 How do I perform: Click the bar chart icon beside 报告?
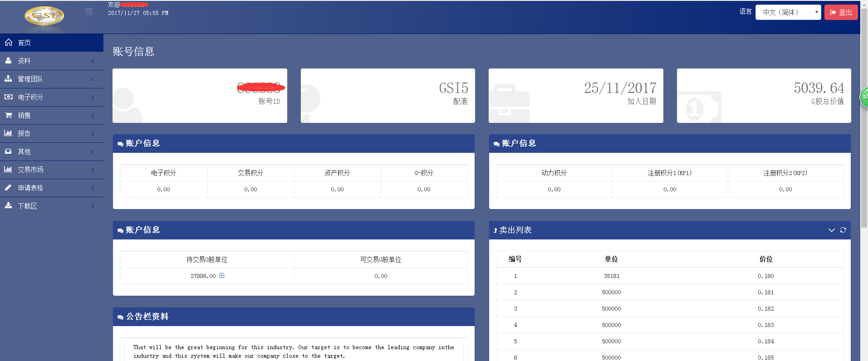click(x=8, y=133)
